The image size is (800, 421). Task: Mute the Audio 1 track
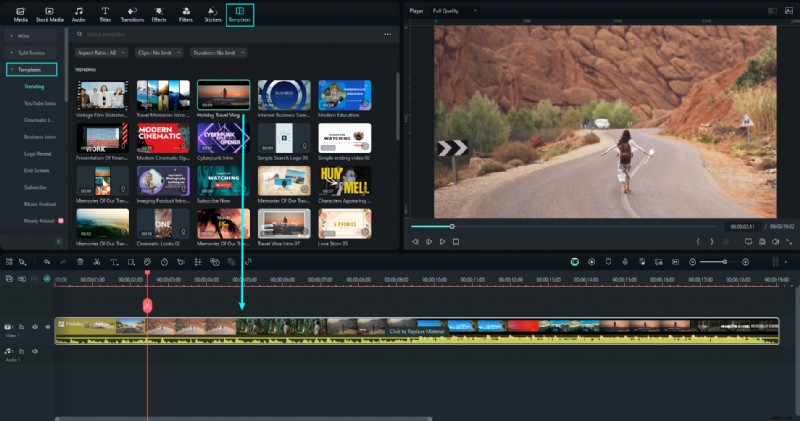coord(35,351)
